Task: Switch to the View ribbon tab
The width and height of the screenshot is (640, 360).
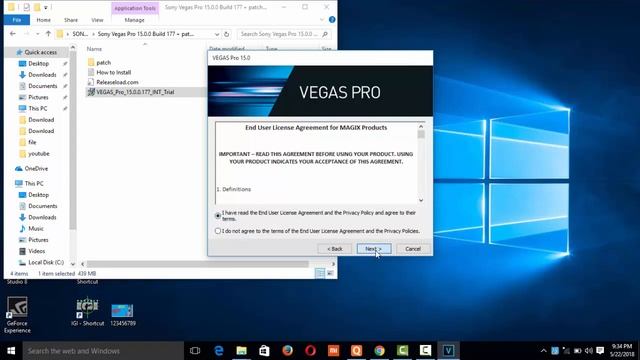Action: pyautogui.click(x=97, y=20)
